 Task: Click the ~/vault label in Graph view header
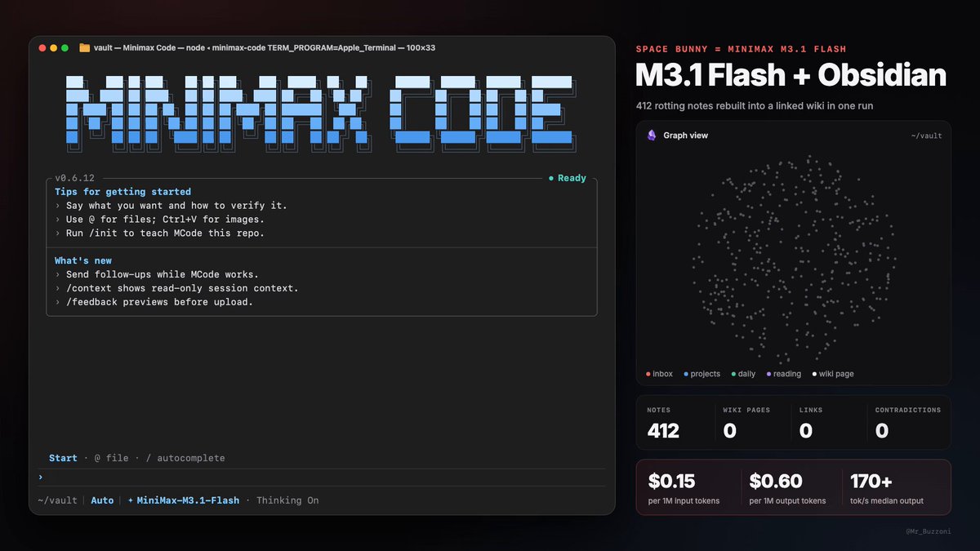point(928,136)
